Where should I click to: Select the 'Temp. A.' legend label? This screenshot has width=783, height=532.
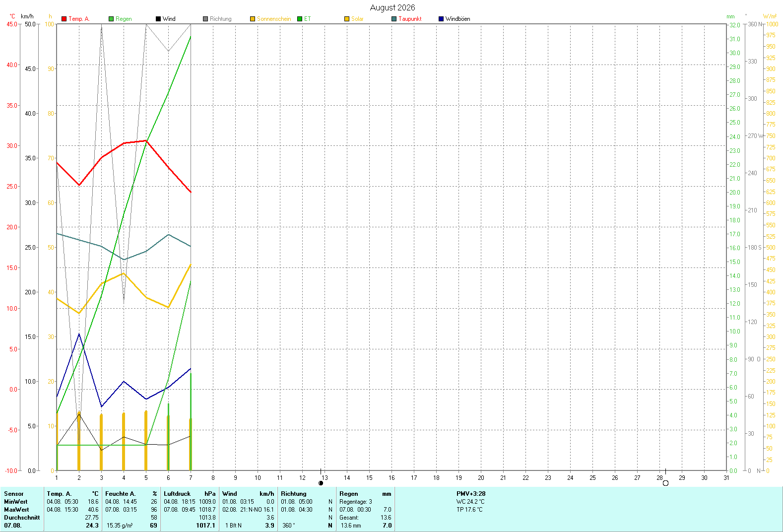[x=79, y=19]
